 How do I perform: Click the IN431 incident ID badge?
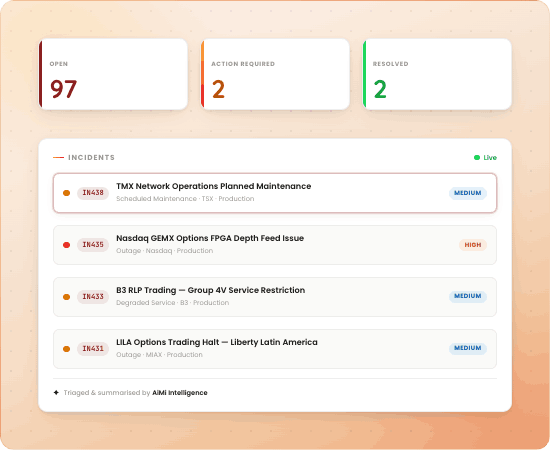93,348
